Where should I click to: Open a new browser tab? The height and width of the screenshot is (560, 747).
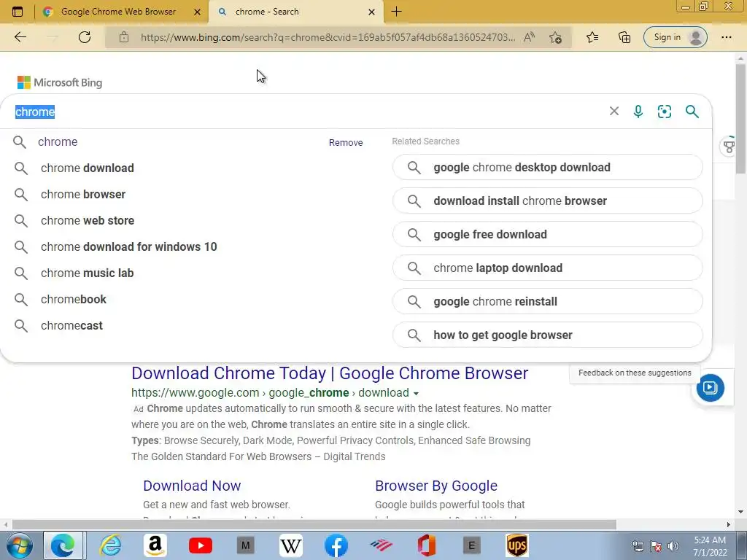pyautogui.click(x=396, y=12)
